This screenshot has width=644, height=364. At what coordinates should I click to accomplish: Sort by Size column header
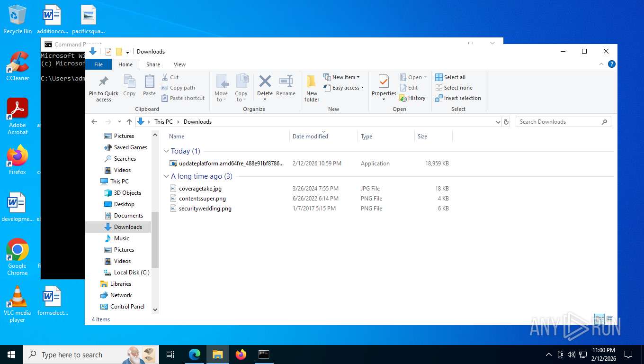coord(433,136)
